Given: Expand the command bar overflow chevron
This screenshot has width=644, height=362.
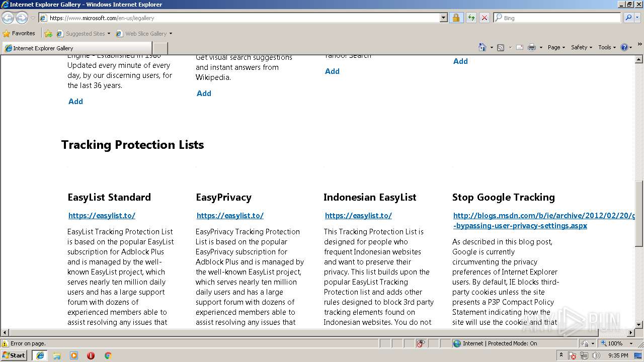Looking at the screenshot, I should (x=639, y=44).
